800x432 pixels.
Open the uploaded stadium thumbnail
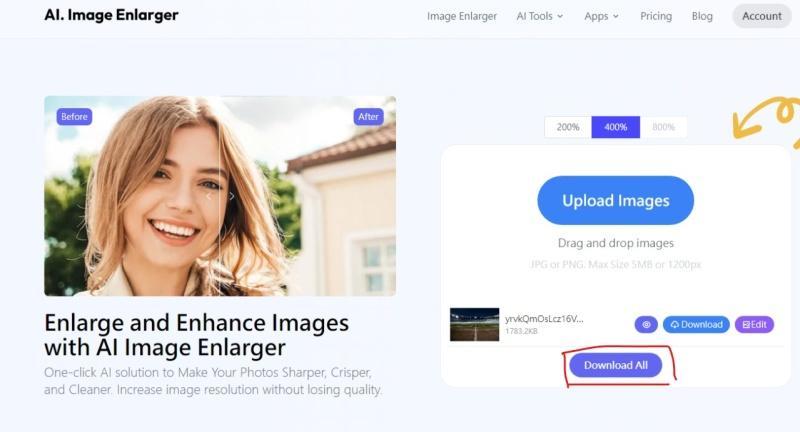(474, 324)
